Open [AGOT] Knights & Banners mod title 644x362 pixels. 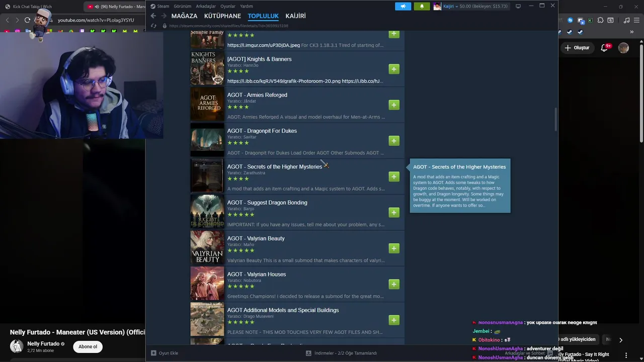259,59
